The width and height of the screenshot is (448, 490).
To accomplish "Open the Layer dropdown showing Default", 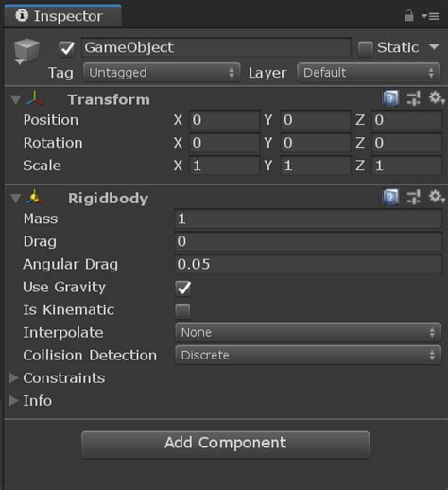I will (369, 73).
